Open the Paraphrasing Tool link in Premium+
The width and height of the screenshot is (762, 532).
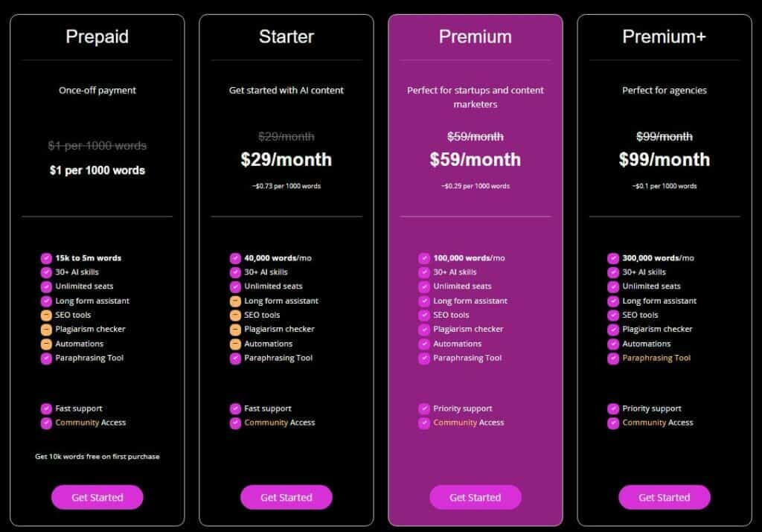pyautogui.click(x=656, y=358)
